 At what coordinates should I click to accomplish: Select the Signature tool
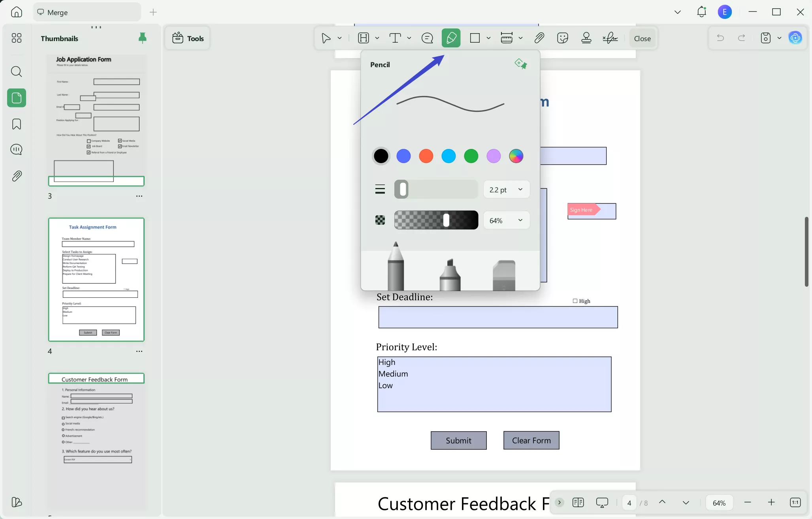coord(610,38)
